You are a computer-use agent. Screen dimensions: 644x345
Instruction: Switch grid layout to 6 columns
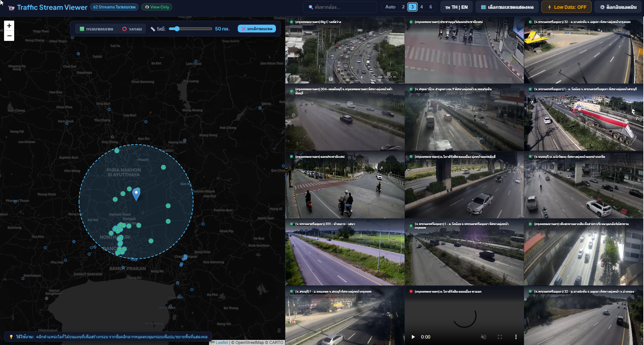click(x=431, y=7)
